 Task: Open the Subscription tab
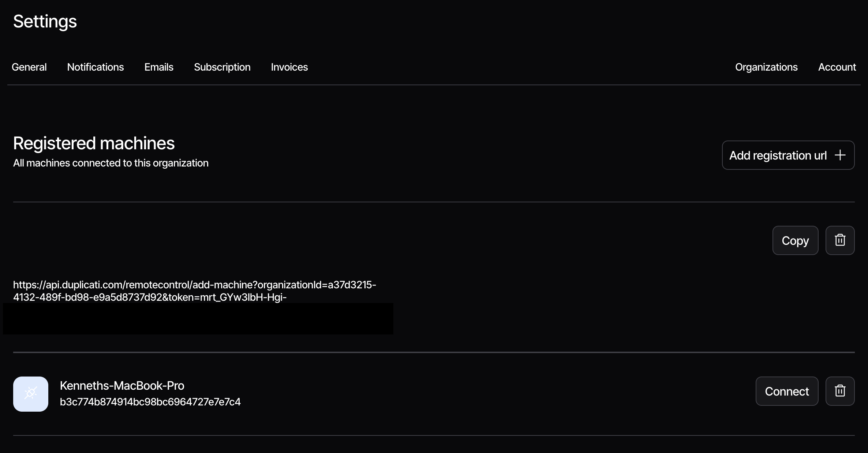[x=222, y=67]
